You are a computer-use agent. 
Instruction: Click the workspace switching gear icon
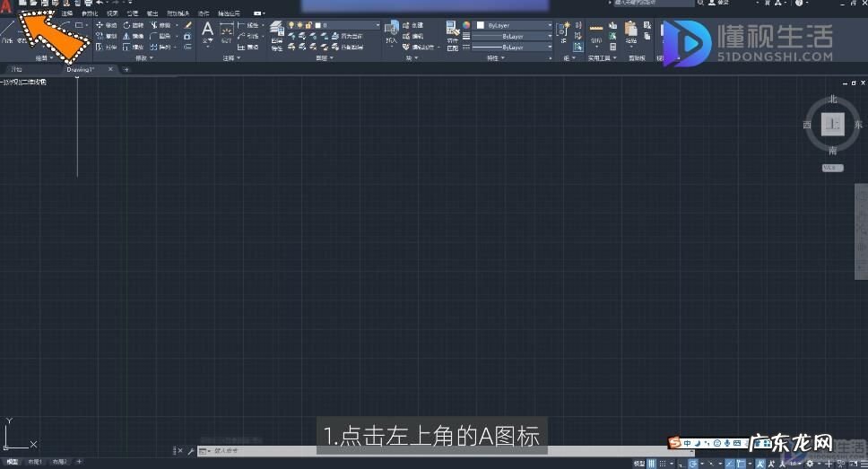[x=810, y=464]
